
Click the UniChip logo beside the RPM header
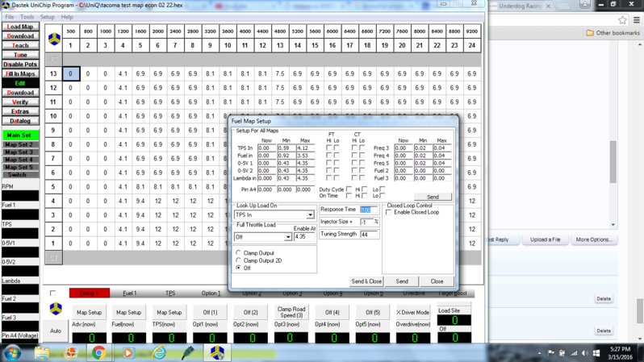54,39
